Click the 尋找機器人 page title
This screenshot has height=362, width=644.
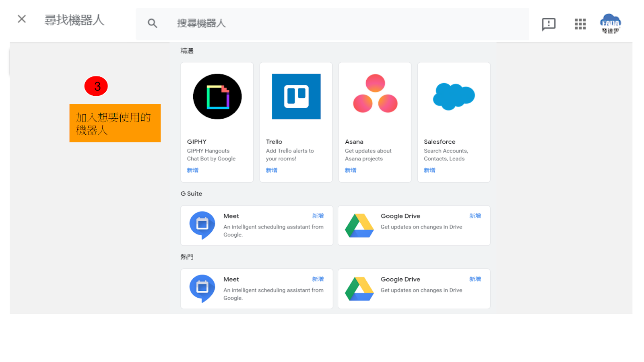coord(74,20)
